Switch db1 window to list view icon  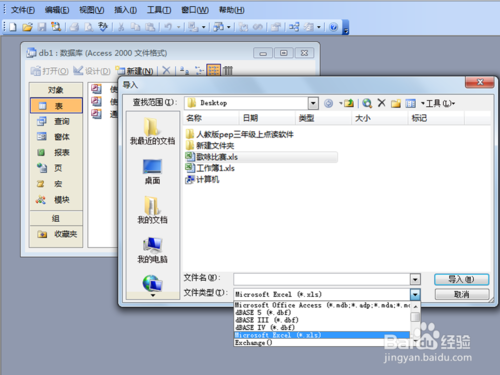point(214,70)
